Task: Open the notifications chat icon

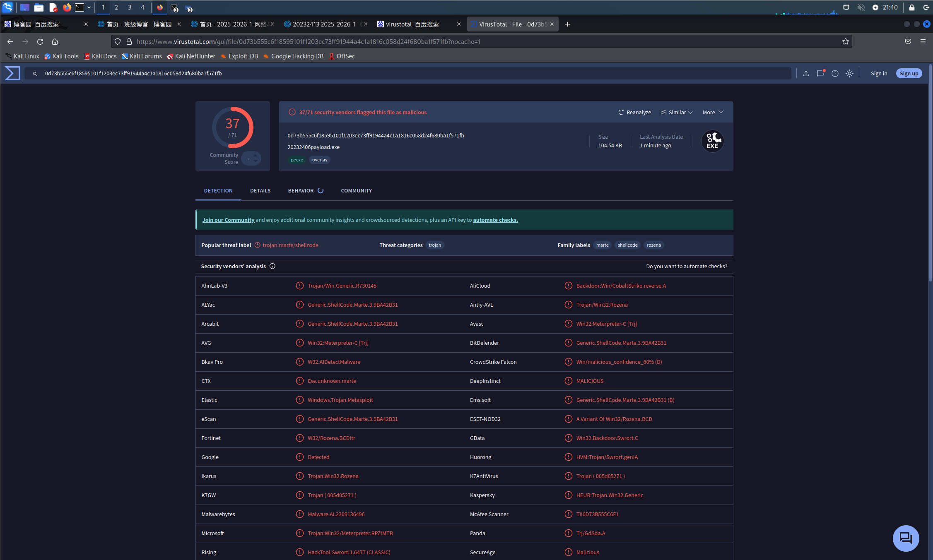Action: coord(820,73)
